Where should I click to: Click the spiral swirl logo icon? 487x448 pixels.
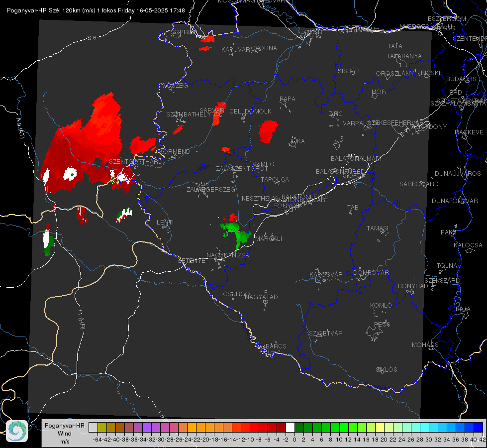point(17,431)
